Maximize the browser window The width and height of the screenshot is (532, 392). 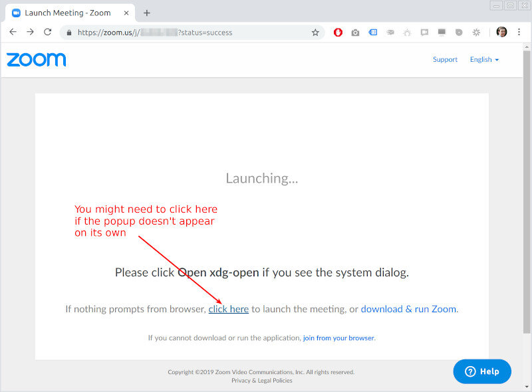coord(510,5)
